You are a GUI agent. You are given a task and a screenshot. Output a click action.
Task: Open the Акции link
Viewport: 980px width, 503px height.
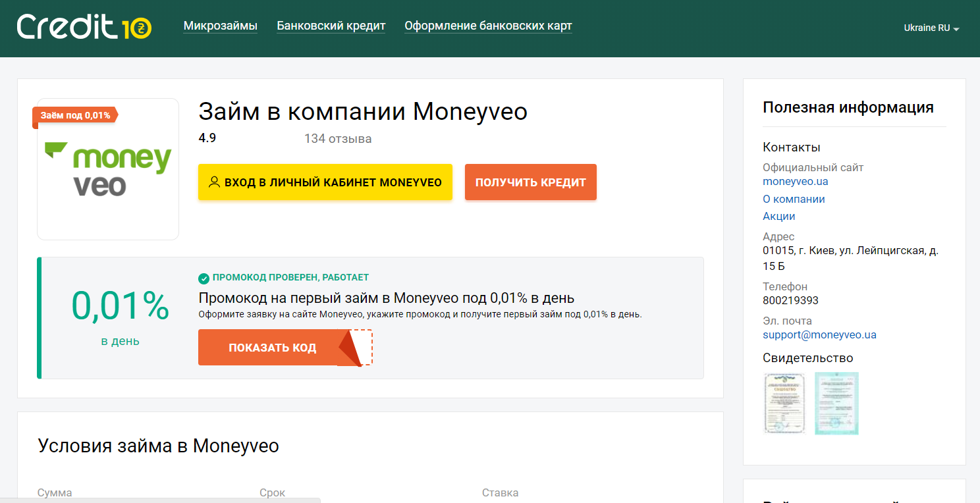(x=779, y=216)
